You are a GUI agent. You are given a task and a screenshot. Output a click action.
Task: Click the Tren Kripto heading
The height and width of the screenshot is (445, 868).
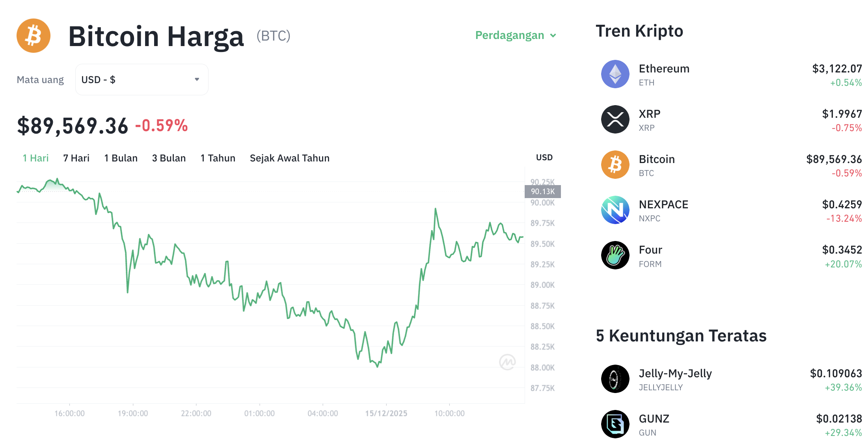pyautogui.click(x=639, y=31)
